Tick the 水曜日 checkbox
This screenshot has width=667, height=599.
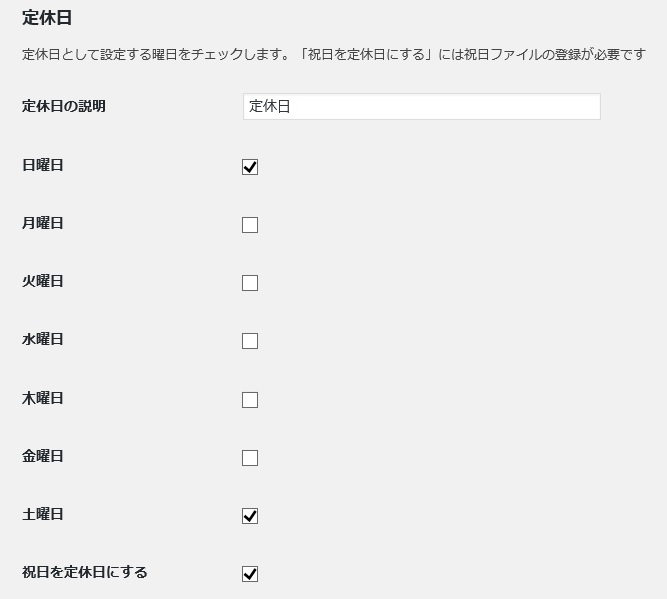pos(250,341)
